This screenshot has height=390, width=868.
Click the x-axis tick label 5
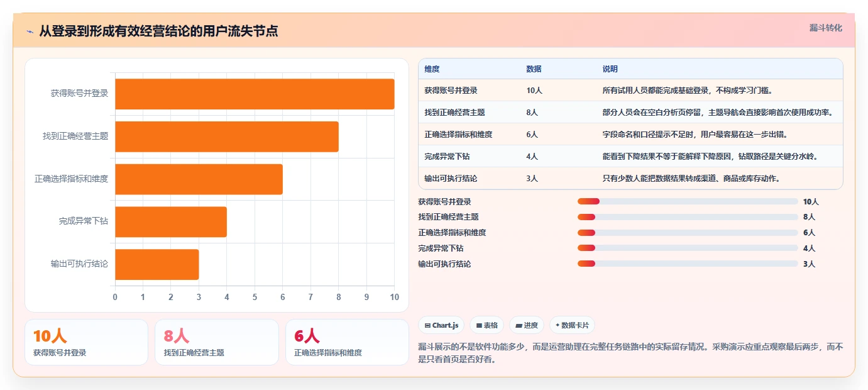(x=255, y=298)
